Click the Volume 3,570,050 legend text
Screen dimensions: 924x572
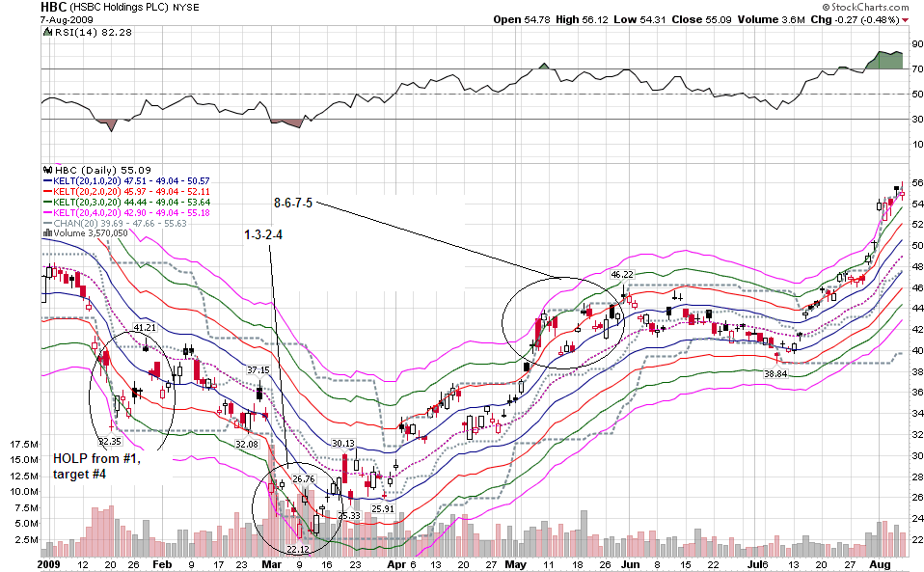click(91, 233)
